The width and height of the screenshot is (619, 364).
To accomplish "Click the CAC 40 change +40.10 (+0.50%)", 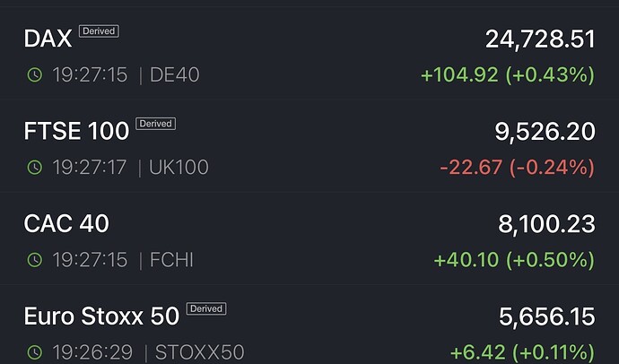I will coord(514,260).
